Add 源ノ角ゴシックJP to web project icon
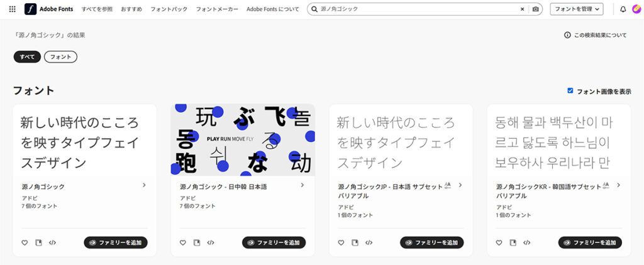This screenshot has width=644, height=265. click(x=355, y=243)
